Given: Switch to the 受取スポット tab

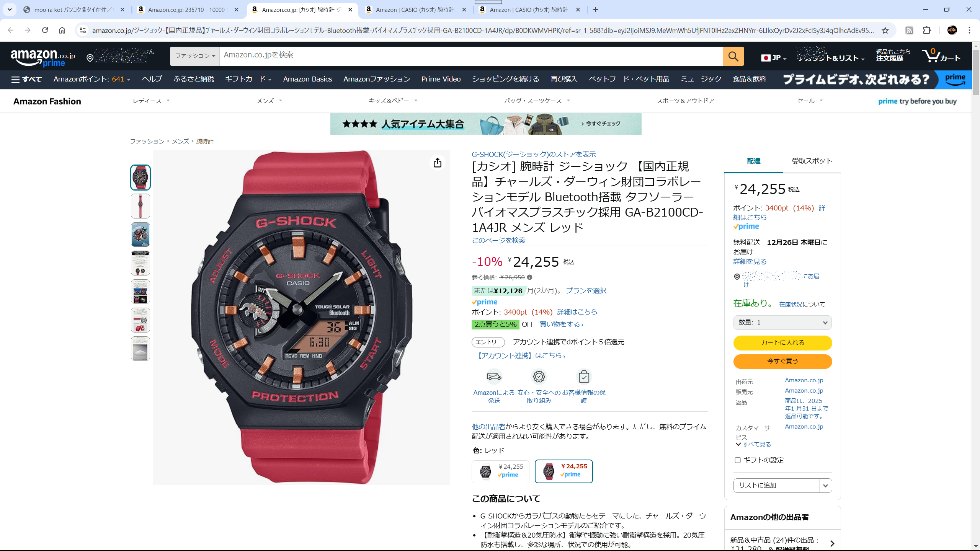Looking at the screenshot, I should coord(812,161).
